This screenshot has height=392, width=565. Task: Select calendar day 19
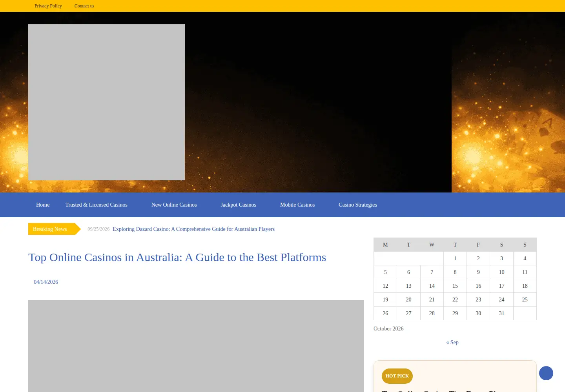point(385,299)
